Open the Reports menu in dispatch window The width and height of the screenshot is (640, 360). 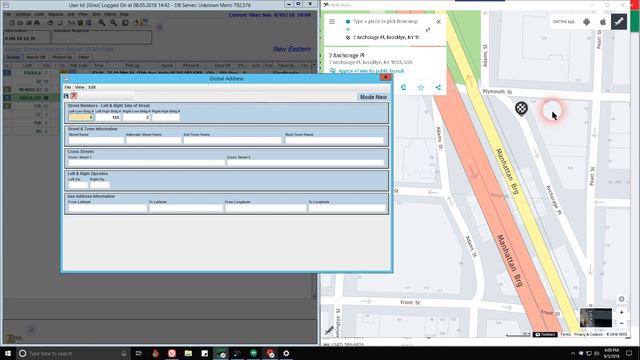click(56, 14)
